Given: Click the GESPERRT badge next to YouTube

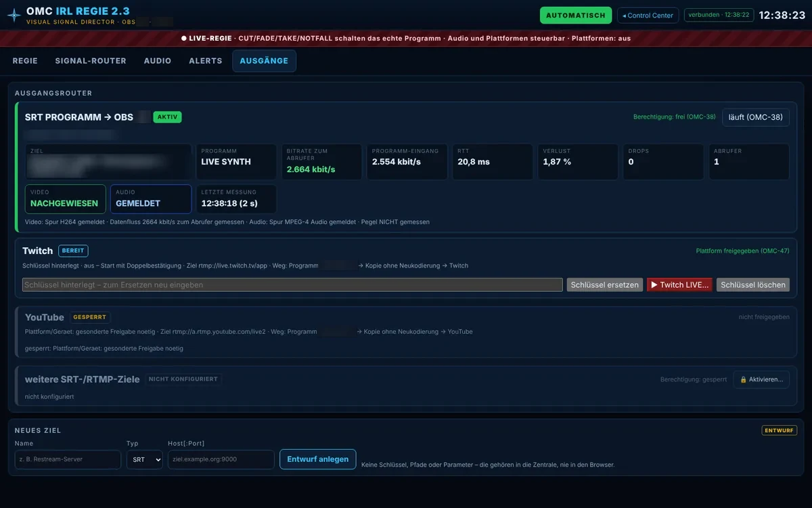Looking at the screenshot, I should click(90, 317).
